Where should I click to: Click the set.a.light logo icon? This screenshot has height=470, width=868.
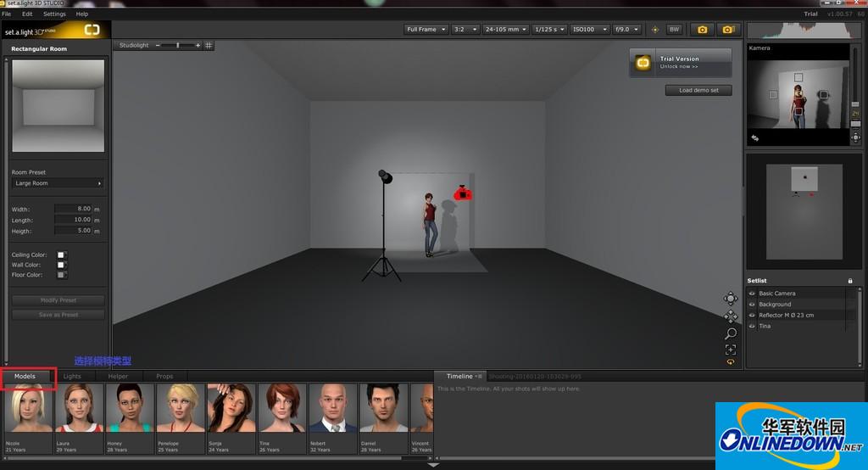tap(92, 30)
